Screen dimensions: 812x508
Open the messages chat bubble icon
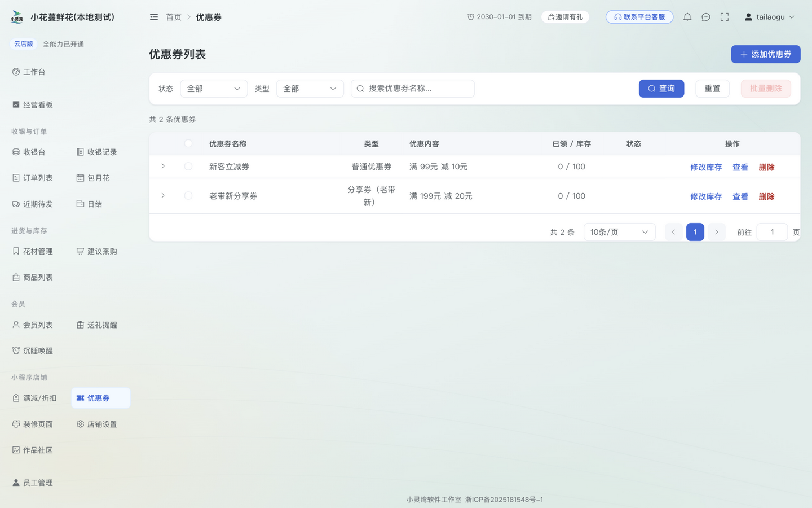point(706,17)
